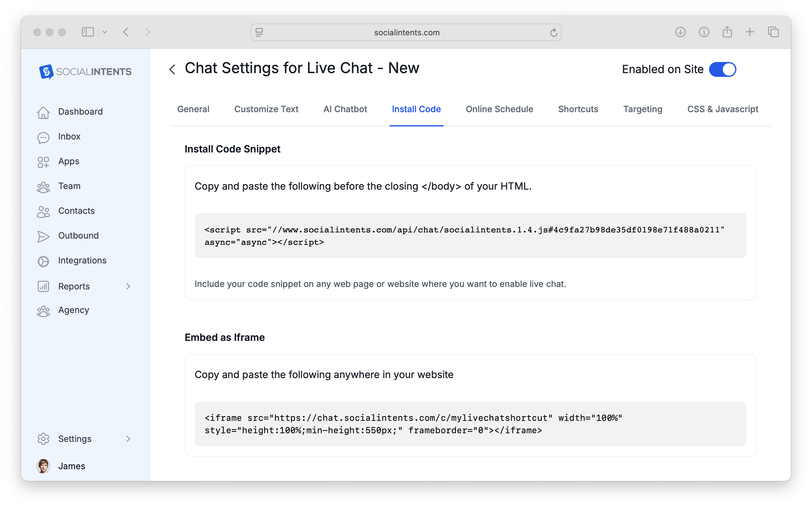812x507 pixels.
Task: Click the page reader icon in address bar
Action: [x=259, y=32]
